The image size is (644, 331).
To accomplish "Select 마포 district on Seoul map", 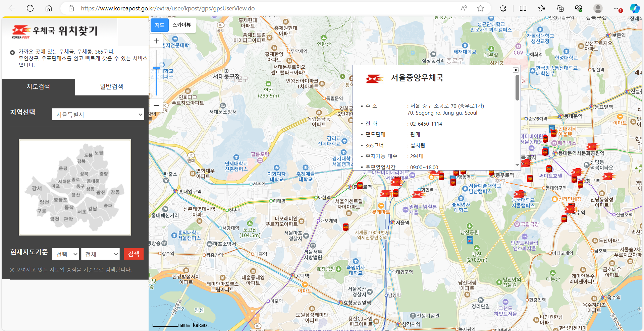I will tap(55, 186).
